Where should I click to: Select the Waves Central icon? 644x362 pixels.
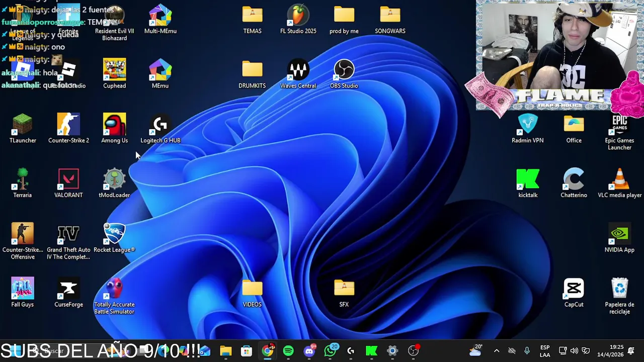pyautogui.click(x=298, y=74)
